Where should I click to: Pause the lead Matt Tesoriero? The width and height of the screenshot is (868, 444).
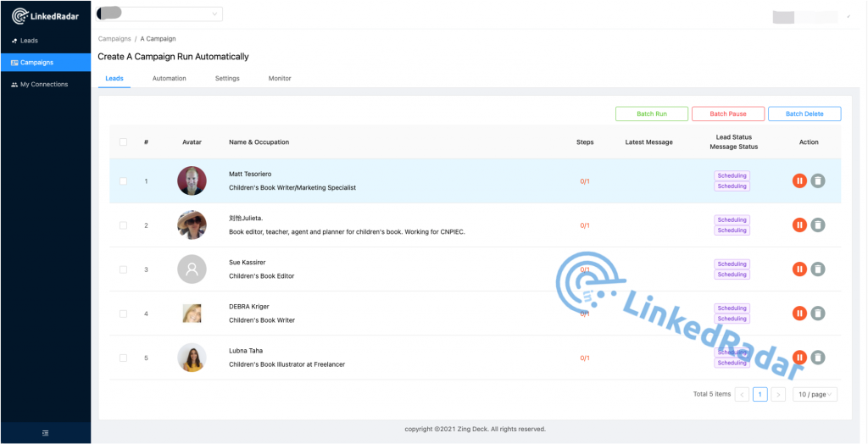[799, 180]
